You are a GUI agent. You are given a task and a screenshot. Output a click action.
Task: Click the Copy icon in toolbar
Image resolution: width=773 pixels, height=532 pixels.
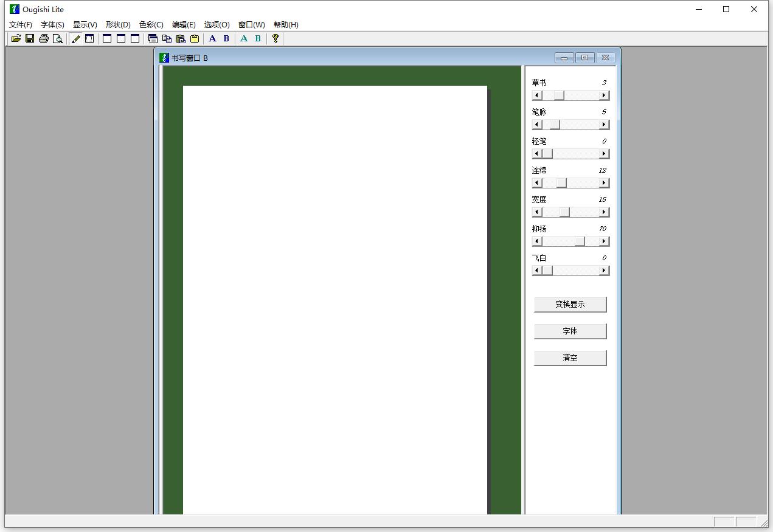pos(167,39)
